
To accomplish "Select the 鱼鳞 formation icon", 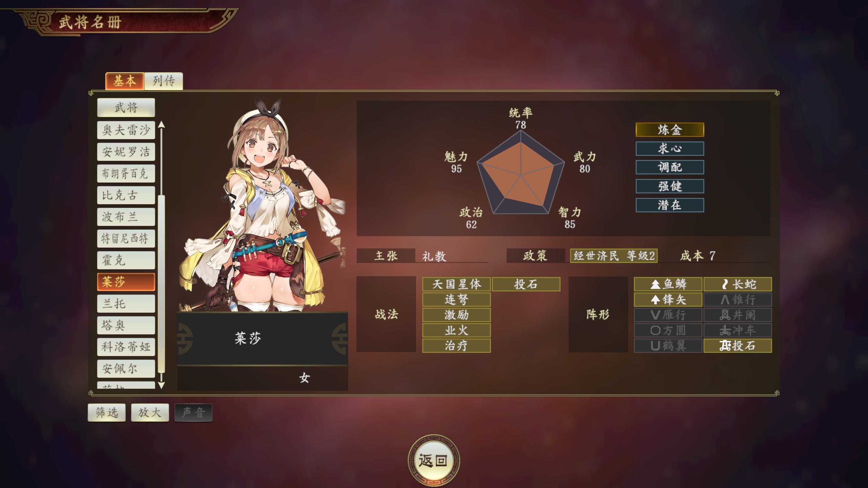I will (668, 284).
